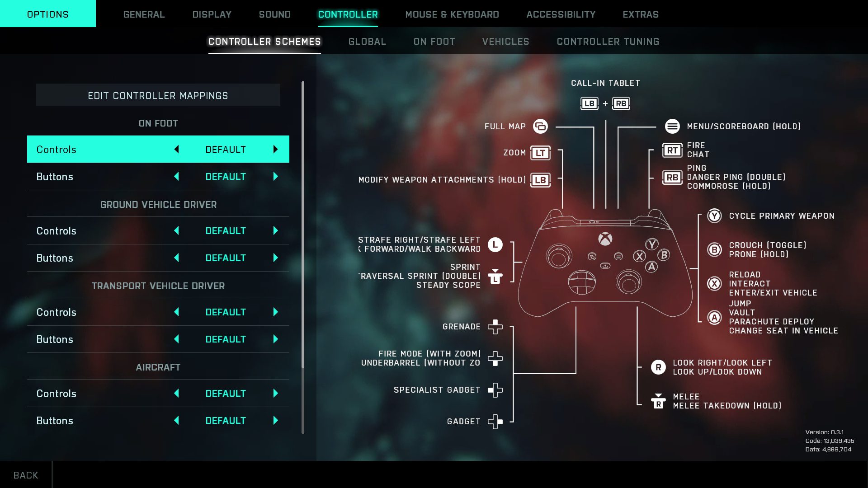The height and width of the screenshot is (488, 868).
Task: Select the Menu/Scoreboard hold icon
Action: [x=672, y=126]
